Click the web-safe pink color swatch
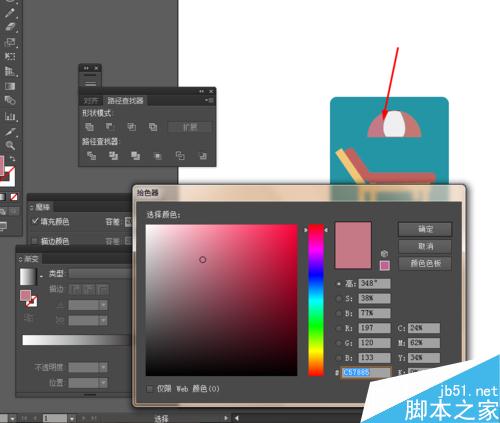The image size is (500, 423). tap(385, 265)
